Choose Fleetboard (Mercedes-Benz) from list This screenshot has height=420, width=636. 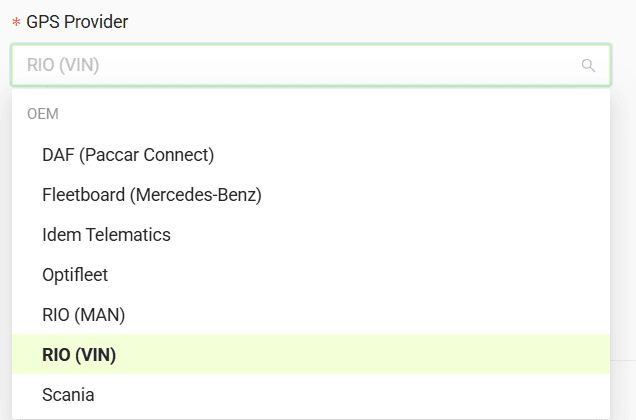(152, 195)
